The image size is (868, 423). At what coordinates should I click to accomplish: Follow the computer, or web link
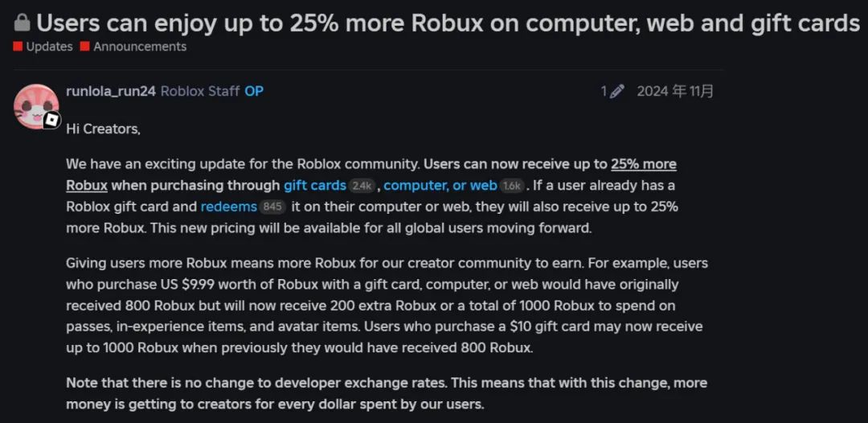click(x=440, y=186)
